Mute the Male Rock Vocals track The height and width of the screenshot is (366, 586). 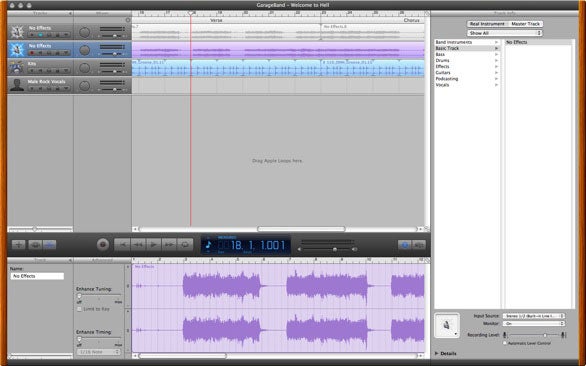tap(40, 89)
